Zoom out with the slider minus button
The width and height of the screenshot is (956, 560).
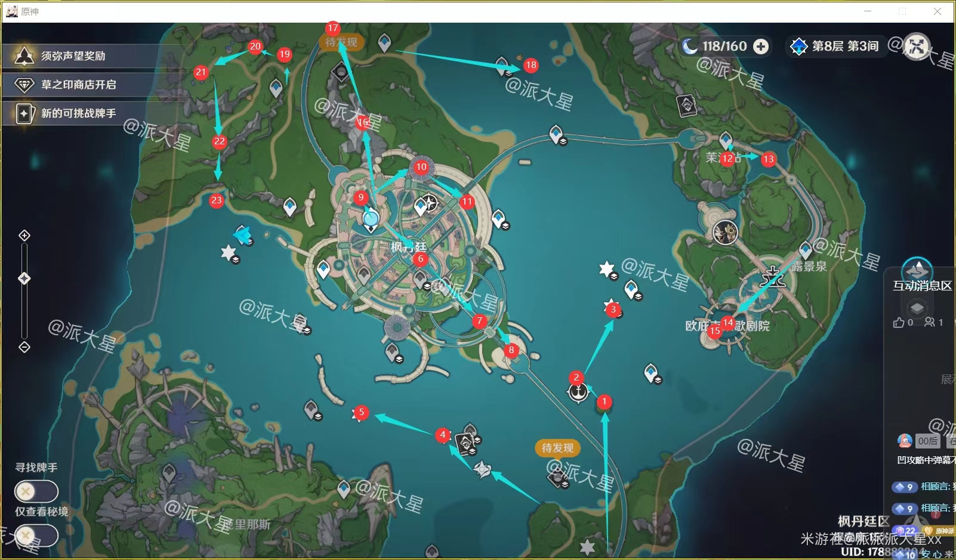[24, 347]
